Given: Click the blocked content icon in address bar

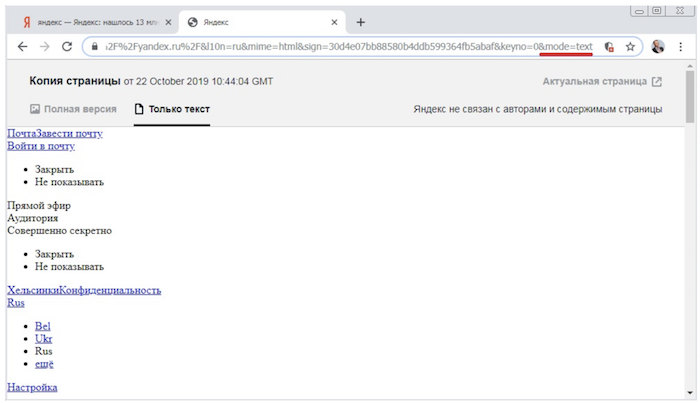Looking at the screenshot, I should (609, 46).
